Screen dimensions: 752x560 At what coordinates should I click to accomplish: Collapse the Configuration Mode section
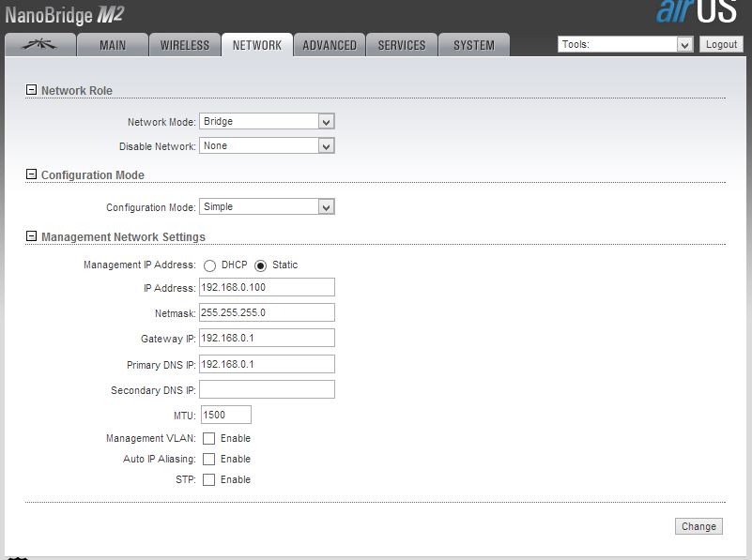31,174
